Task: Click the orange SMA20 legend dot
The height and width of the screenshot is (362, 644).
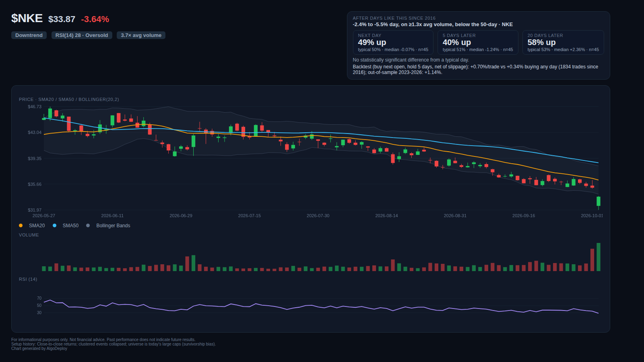Action: (21, 226)
